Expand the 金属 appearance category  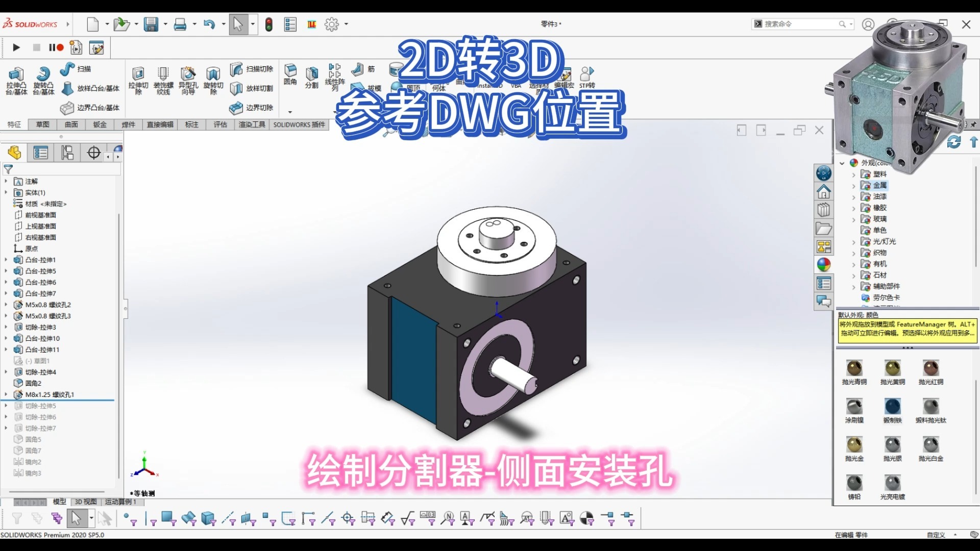[852, 185]
